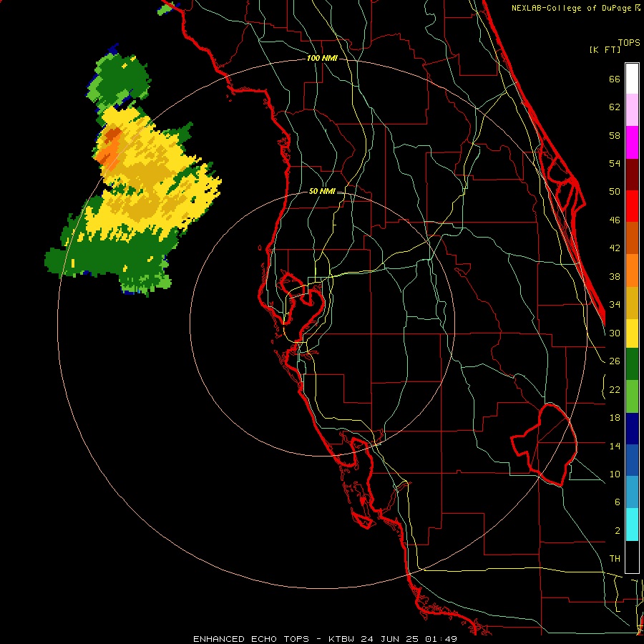644x644 pixels.
Task: Click the 50 NMI range ring label
Action: pyautogui.click(x=322, y=191)
